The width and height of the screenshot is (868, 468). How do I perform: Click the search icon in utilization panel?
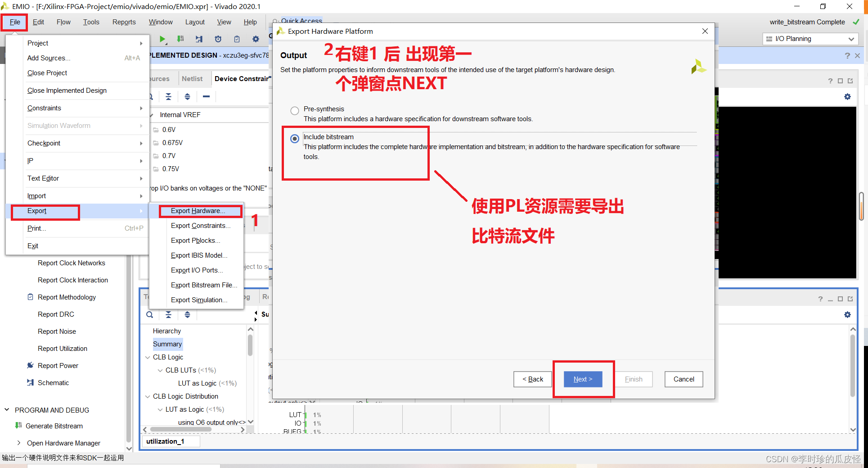[x=149, y=314]
